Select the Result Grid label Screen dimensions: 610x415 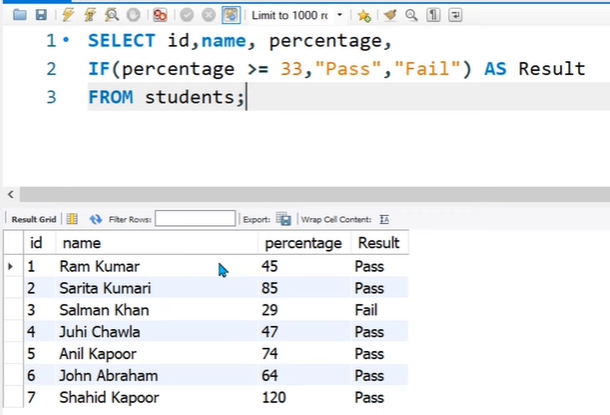coord(34,219)
